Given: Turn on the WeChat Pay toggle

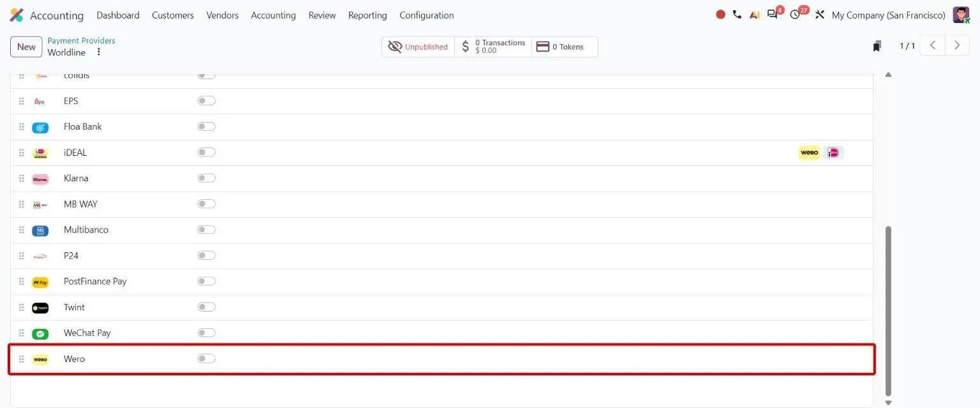Looking at the screenshot, I should [x=206, y=333].
